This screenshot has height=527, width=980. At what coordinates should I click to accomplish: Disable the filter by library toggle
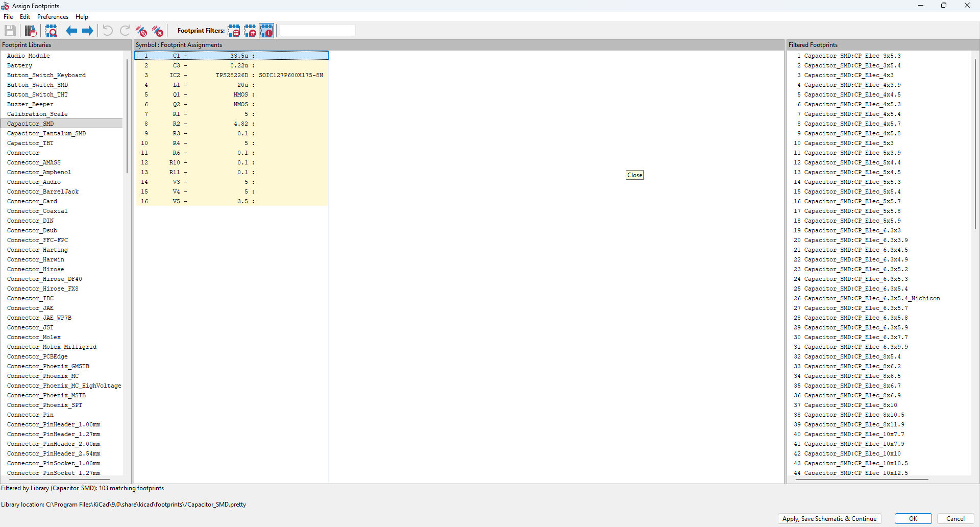click(266, 31)
